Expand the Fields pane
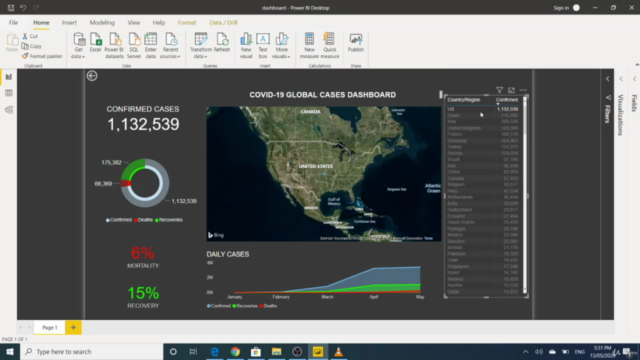The width and height of the screenshot is (640, 360). pos(634,79)
